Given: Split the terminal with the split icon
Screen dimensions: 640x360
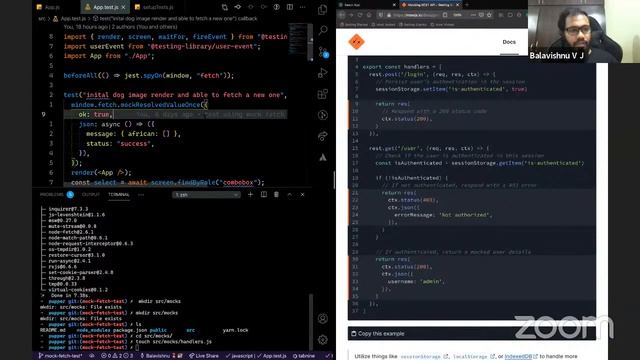Looking at the screenshot, I should click(x=264, y=195).
